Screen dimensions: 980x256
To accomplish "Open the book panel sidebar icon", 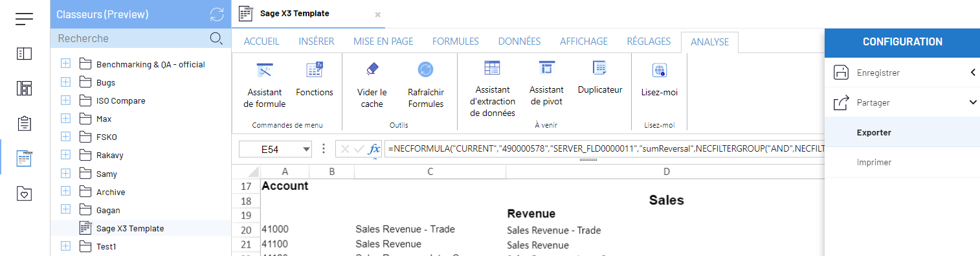I will (x=25, y=54).
